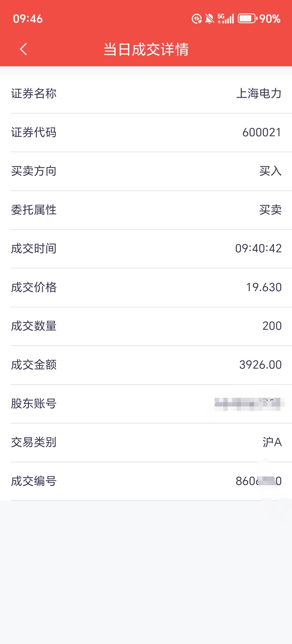Select the 成交时间 value 09:40:42

258,248
